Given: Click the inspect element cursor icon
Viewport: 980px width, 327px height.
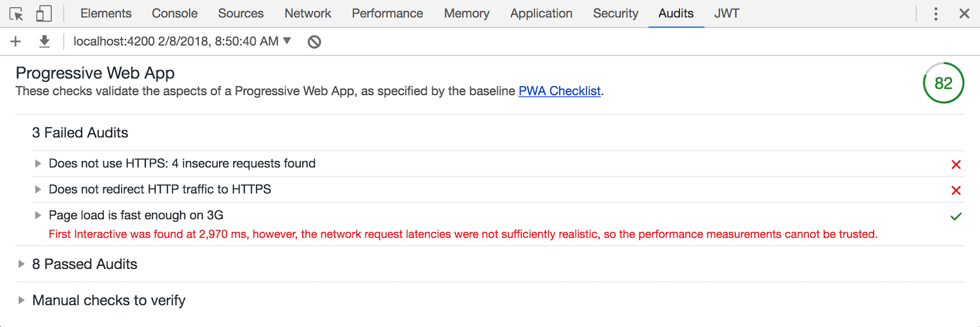Looking at the screenshot, I should pyautogui.click(x=17, y=13).
